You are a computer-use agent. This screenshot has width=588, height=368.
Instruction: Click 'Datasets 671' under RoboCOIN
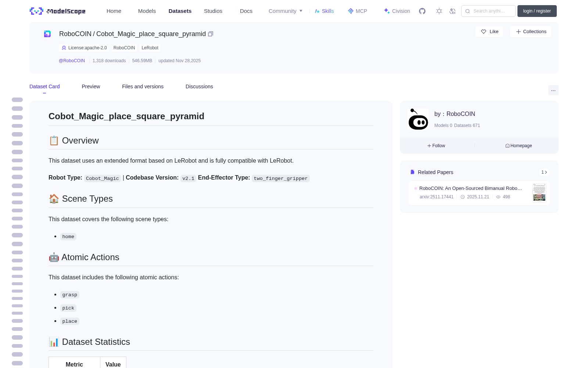click(467, 125)
